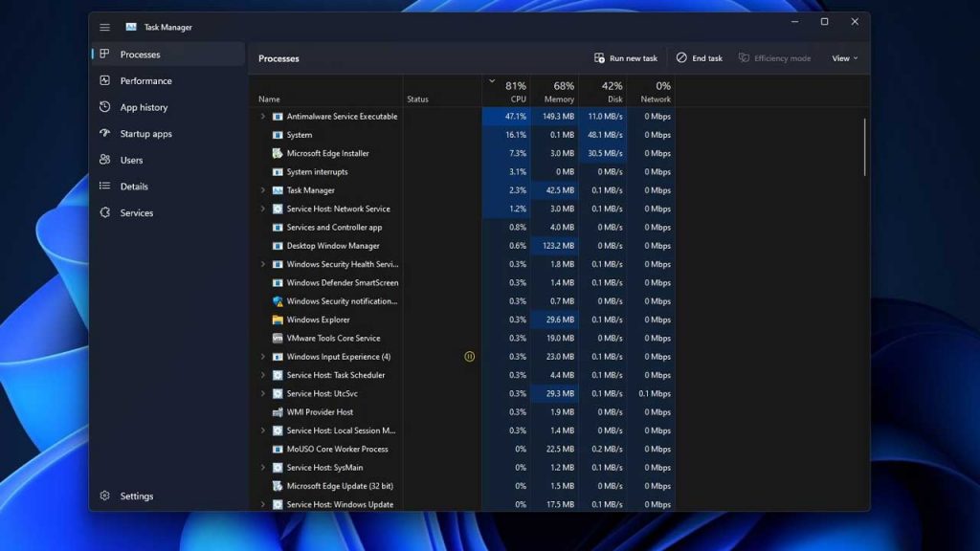
Task: Switch to the Performance page
Action: [168, 80]
